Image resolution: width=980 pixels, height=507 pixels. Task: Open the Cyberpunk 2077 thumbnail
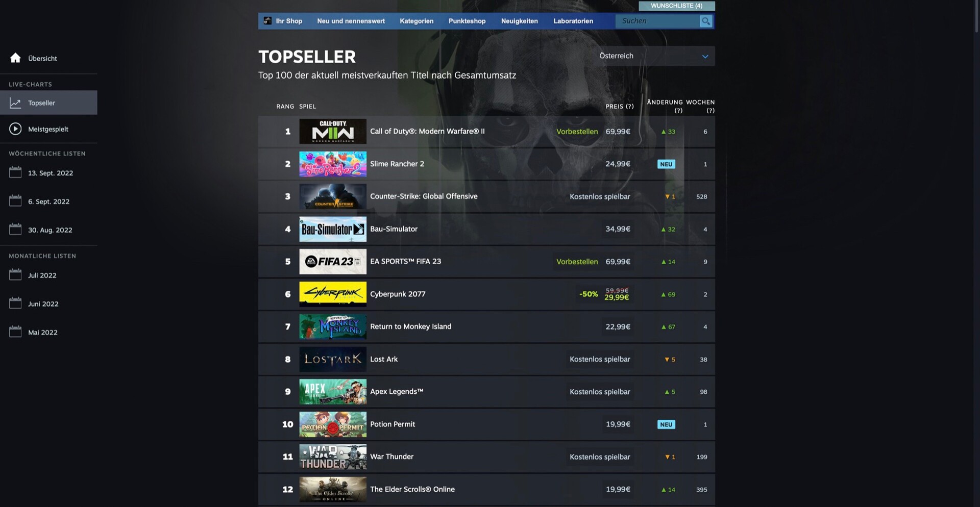click(x=333, y=294)
